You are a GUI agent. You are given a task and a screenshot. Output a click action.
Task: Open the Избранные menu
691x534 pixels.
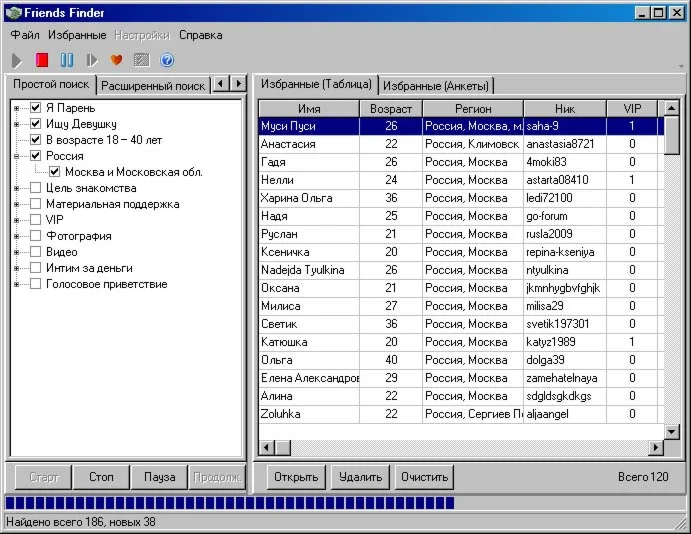pyautogui.click(x=77, y=35)
